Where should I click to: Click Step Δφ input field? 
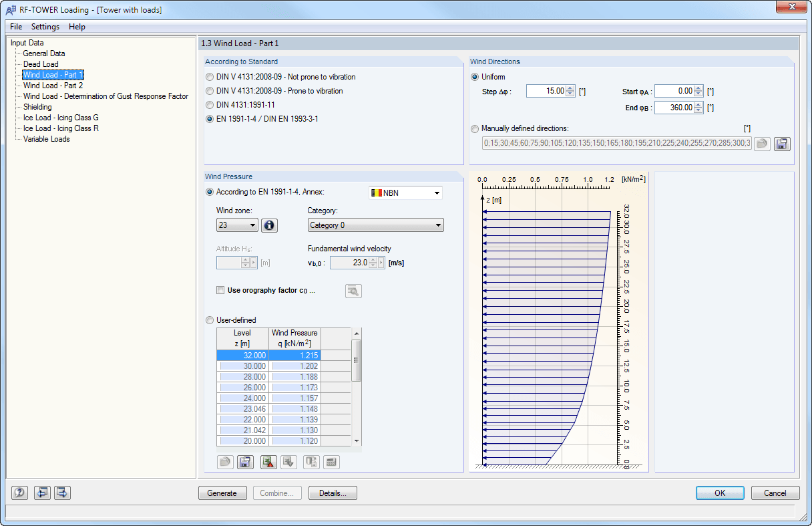[546, 91]
